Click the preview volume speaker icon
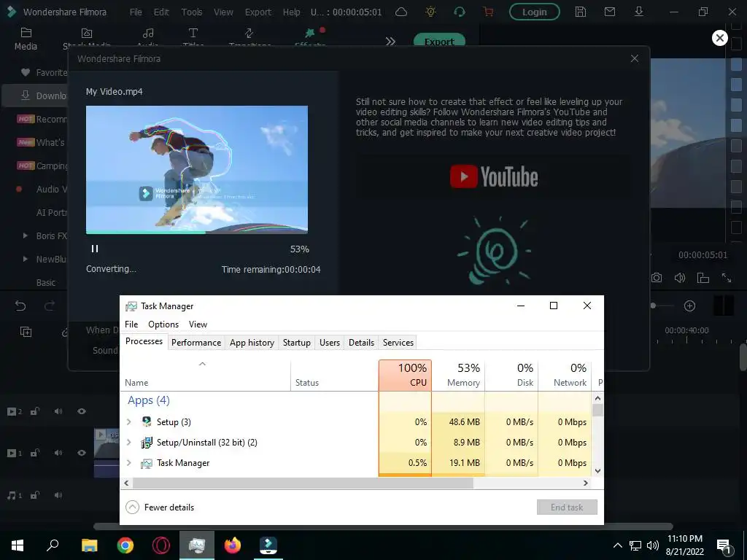Viewport: 747px width, 560px height. click(x=680, y=278)
